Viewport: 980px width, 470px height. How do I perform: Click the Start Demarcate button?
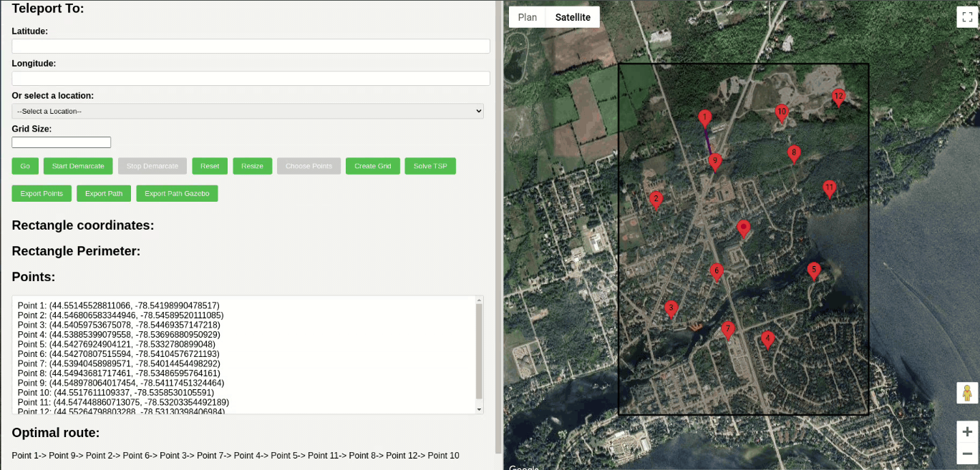78,166
